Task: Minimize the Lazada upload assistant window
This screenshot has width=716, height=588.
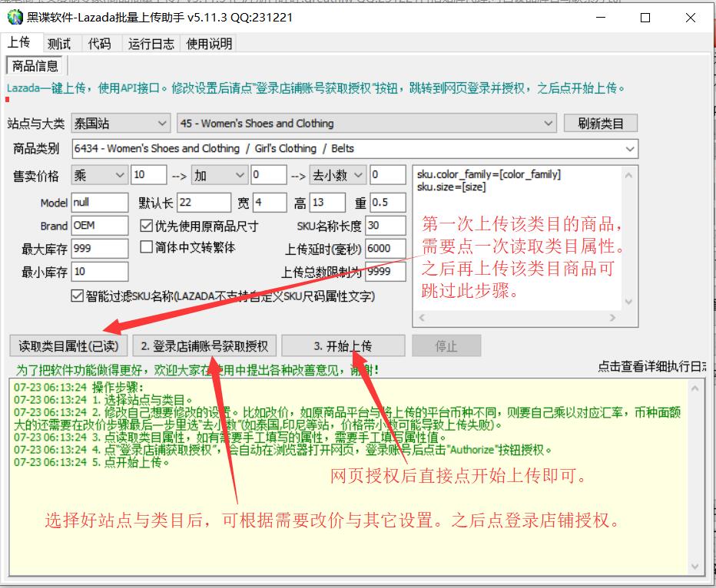Action: [601, 18]
